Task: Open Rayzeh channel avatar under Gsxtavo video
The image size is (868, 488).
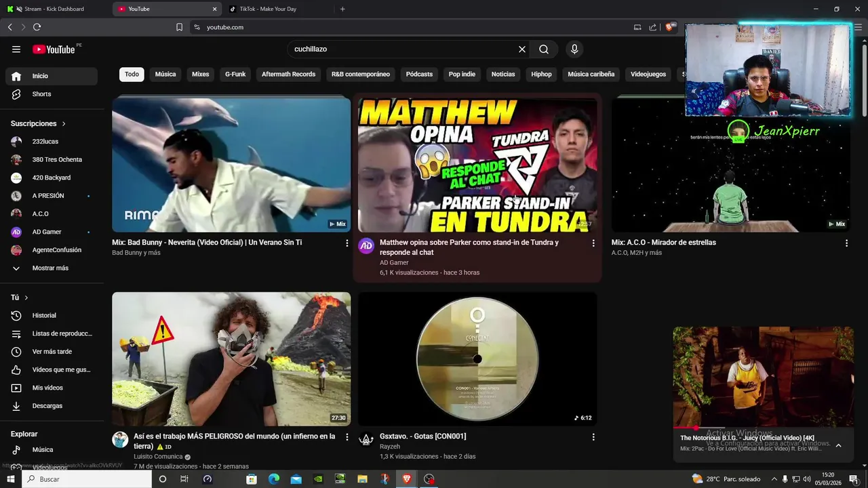Action: tap(366, 439)
